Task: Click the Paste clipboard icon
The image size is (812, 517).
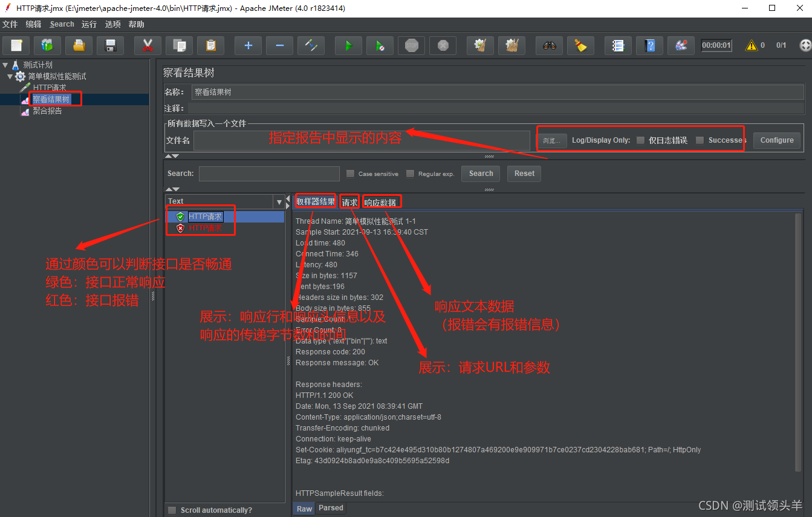Action: tap(210, 45)
